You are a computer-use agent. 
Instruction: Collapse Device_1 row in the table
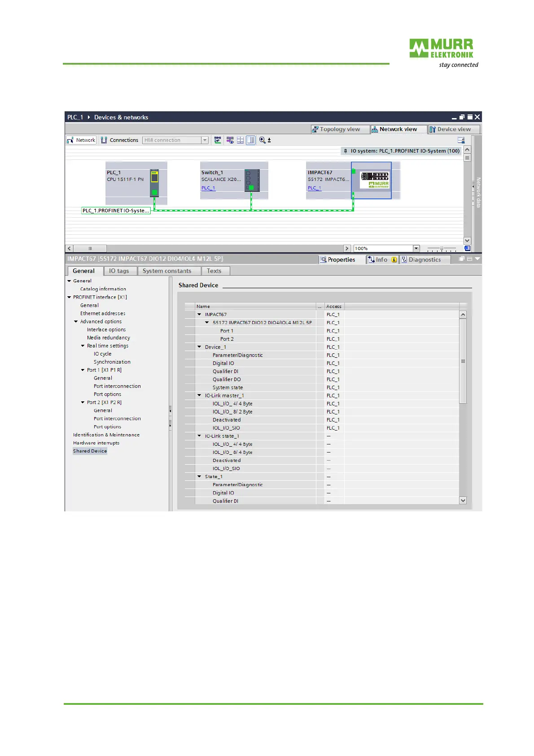(199, 347)
